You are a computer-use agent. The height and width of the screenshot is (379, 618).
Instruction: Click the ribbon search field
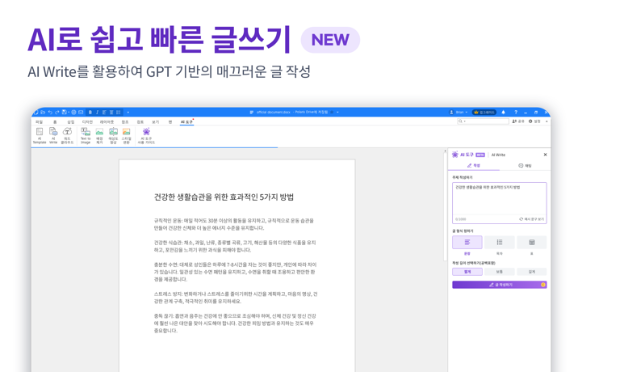coord(483,121)
